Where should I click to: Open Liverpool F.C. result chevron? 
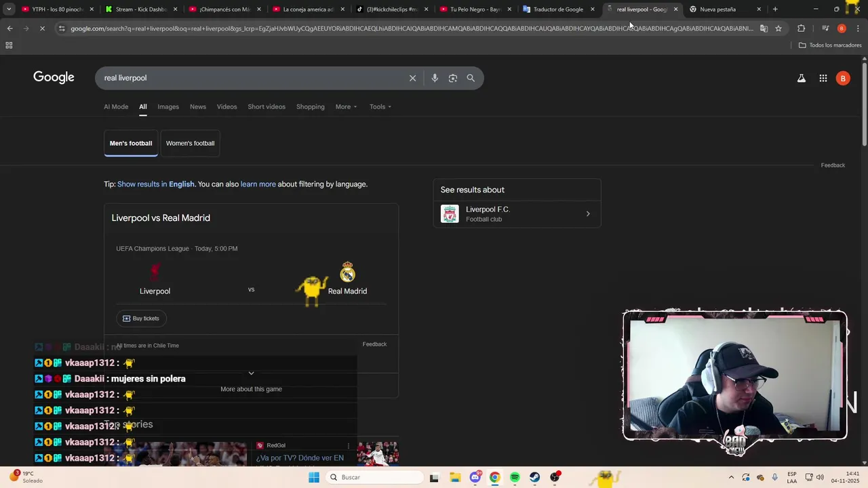pyautogui.click(x=588, y=214)
